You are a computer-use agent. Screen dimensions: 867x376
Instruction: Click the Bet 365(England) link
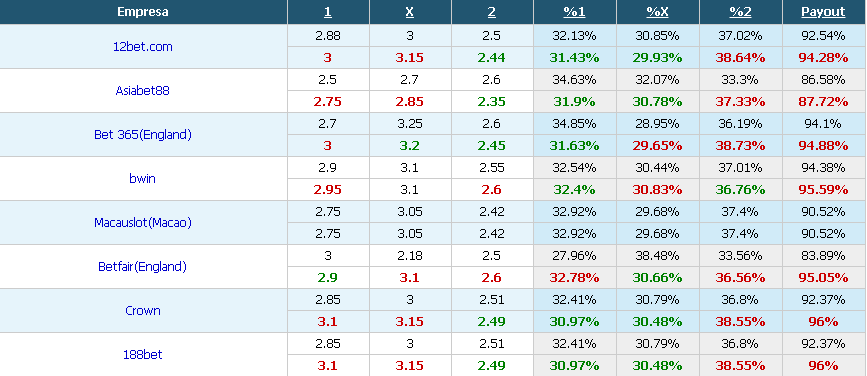pos(143,134)
